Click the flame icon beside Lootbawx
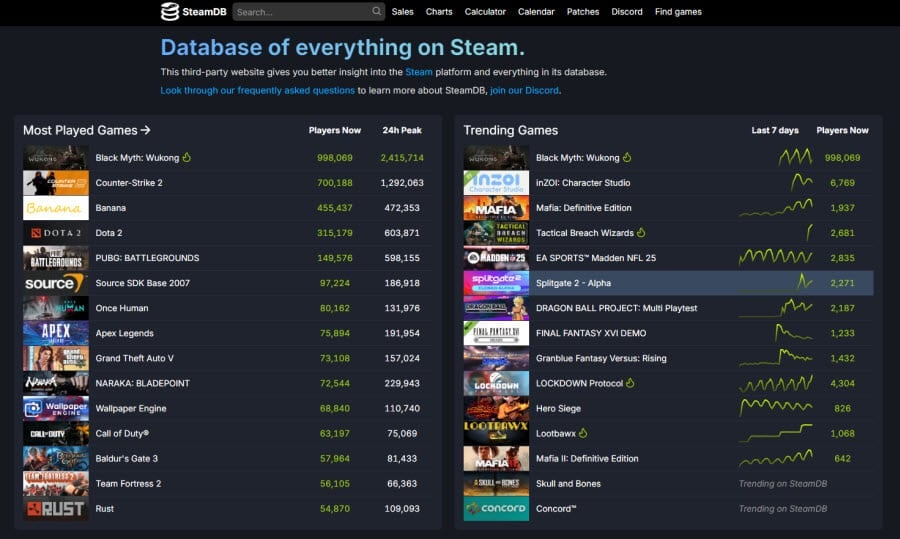 [583, 433]
